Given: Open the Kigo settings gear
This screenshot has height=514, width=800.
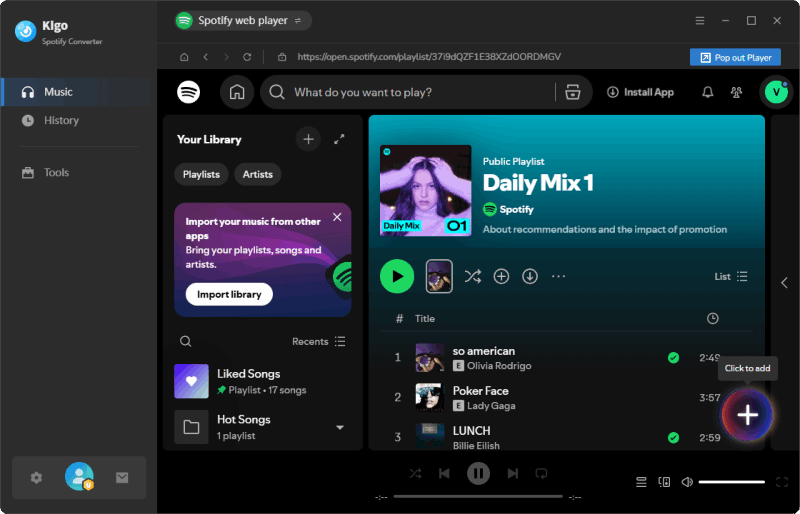Looking at the screenshot, I should [36, 478].
